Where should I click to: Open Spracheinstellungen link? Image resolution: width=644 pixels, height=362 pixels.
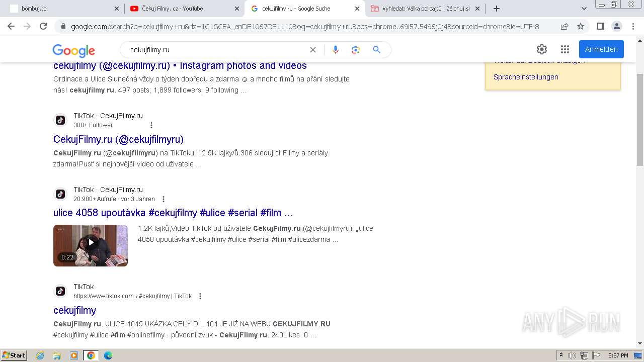(x=526, y=77)
